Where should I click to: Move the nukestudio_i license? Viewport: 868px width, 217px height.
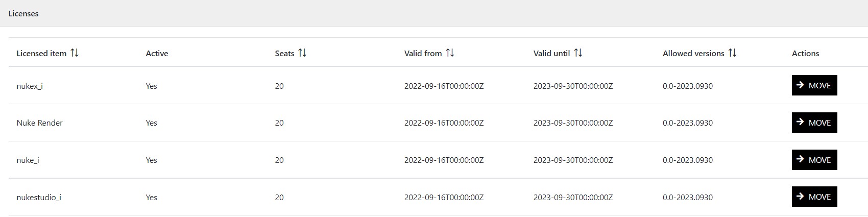[x=814, y=197]
